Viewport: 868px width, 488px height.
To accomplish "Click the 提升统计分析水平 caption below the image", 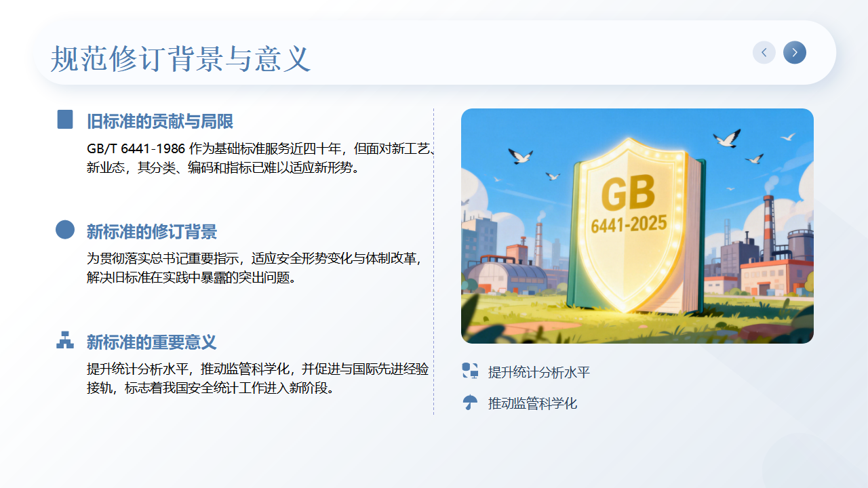I will pos(539,372).
